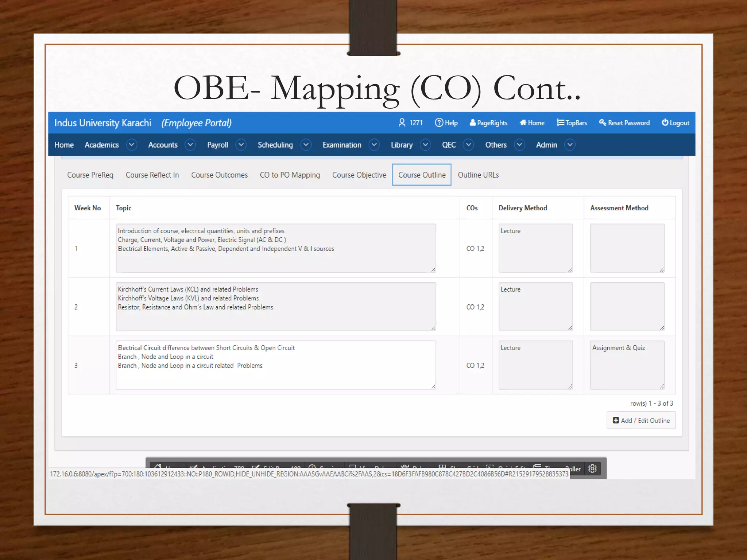Click week 3 Delivery Method Lecture field
Viewport: 747px width, 560px height.
(535, 365)
